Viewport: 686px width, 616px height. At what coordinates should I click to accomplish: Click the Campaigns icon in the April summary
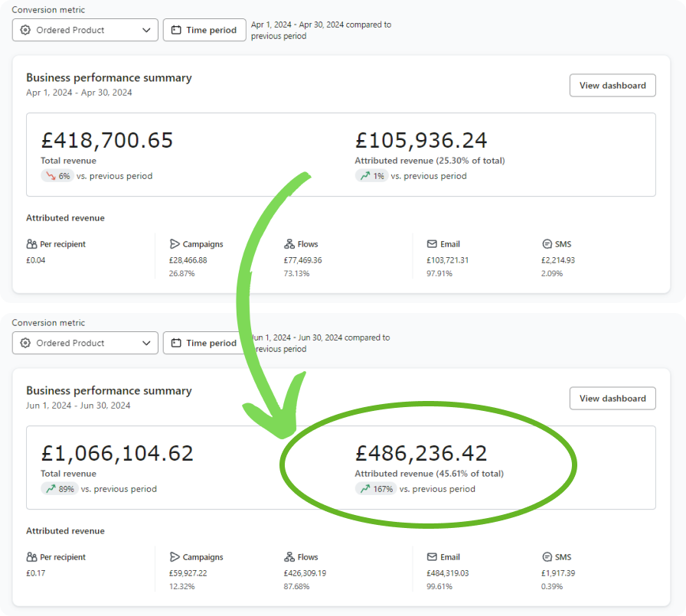tap(175, 244)
